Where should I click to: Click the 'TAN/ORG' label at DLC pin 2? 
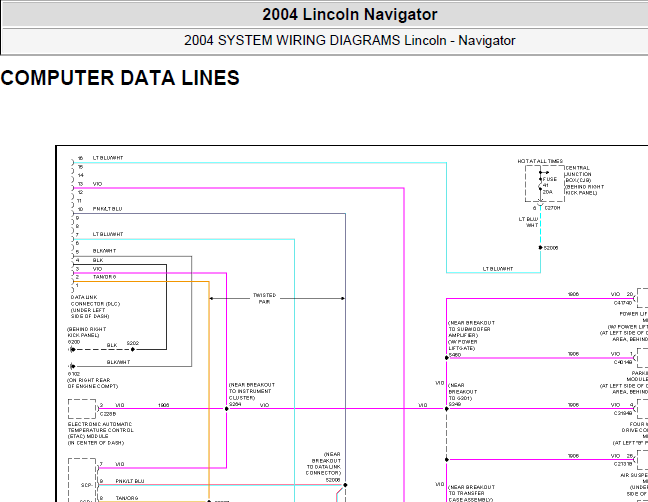[x=105, y=277]
